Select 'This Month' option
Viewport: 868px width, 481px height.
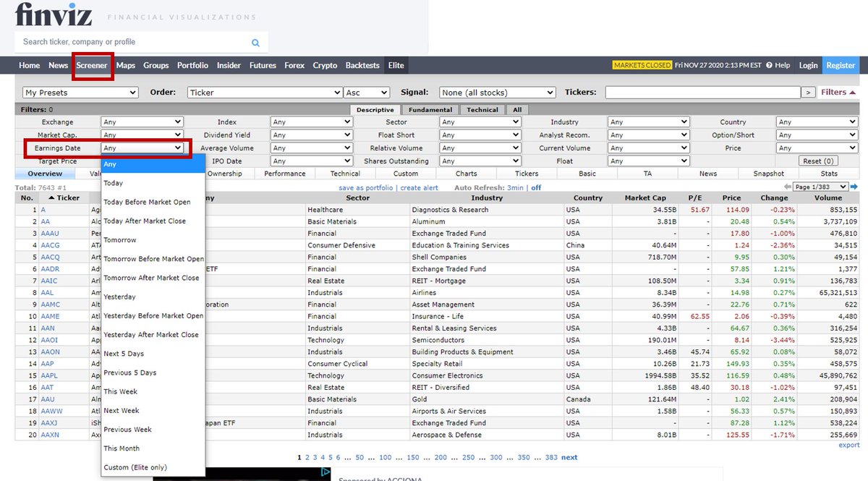tap(153, 448)
